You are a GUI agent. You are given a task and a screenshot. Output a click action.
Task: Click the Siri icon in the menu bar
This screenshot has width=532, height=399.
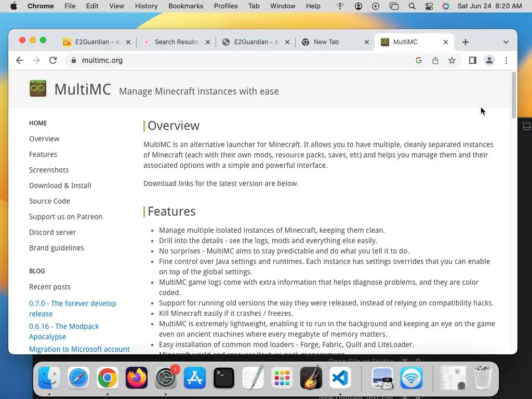[x=446, y=6]
